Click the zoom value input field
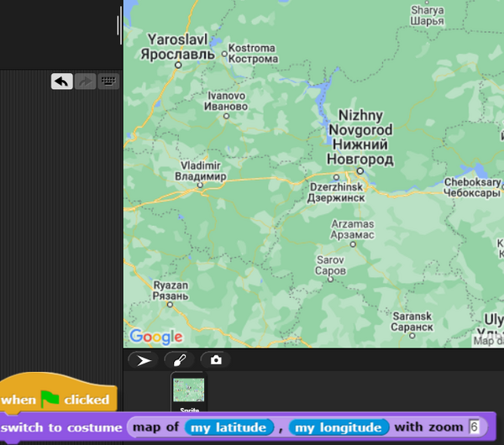This screenshot has width=504, height=445. click(475, 427)
